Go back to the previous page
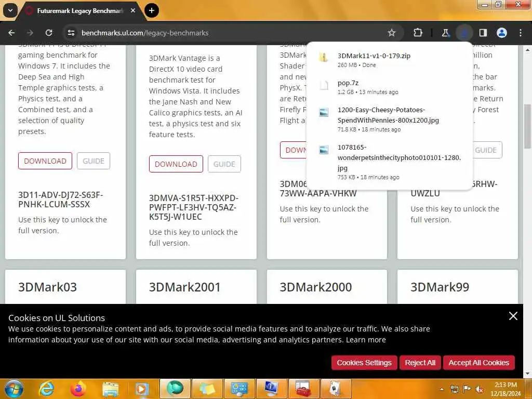The height and width of the screenshot is (399, 532). click(11, 33)
